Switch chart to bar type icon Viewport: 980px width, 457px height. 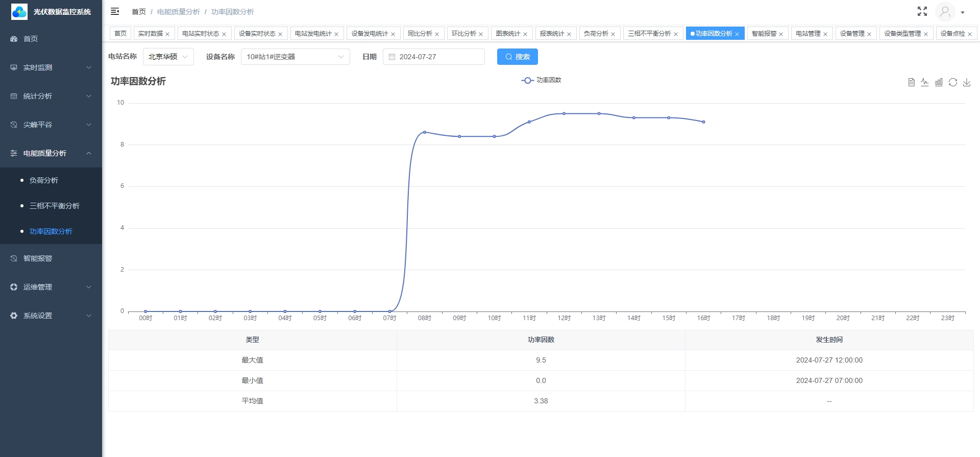pos(939,82)
